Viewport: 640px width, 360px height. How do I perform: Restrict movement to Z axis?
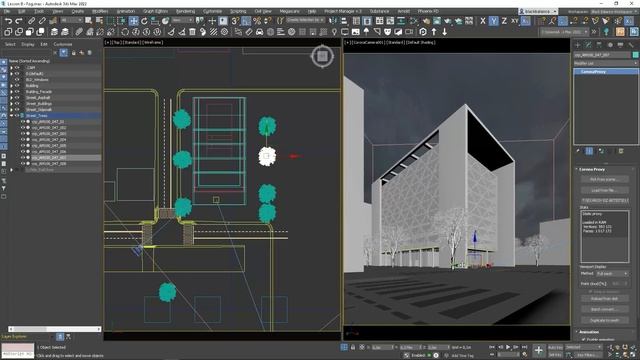[x=504, y=21]
